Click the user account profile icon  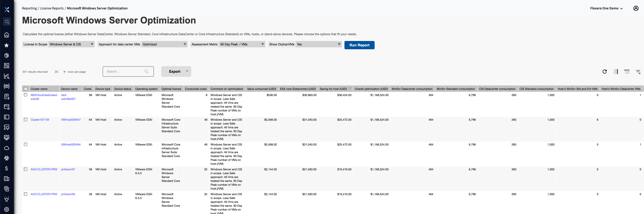pyautogui.click(x=636, y=8)
